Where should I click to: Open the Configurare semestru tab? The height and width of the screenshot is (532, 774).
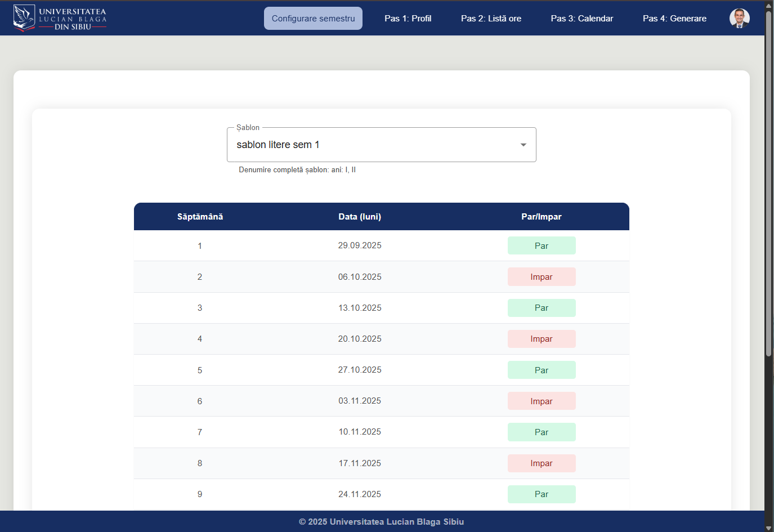click(x=313, y=18)
